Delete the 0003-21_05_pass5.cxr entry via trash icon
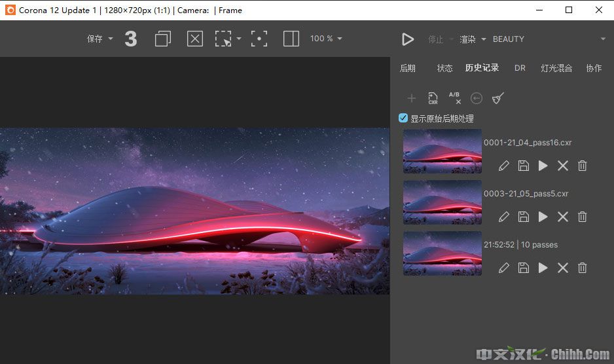Viewport: 614px width, 364px height. [582, 217]
